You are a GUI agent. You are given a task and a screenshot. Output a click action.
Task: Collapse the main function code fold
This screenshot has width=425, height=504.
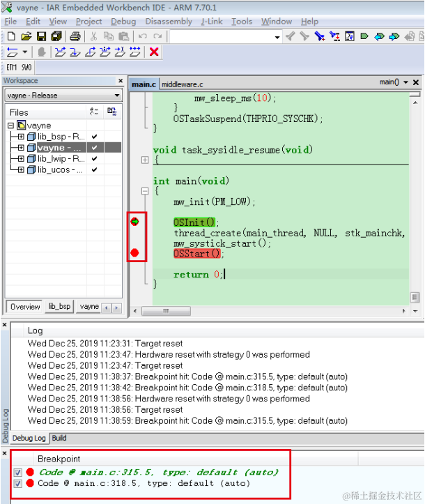pyautogui.click(x=145, y=191)
